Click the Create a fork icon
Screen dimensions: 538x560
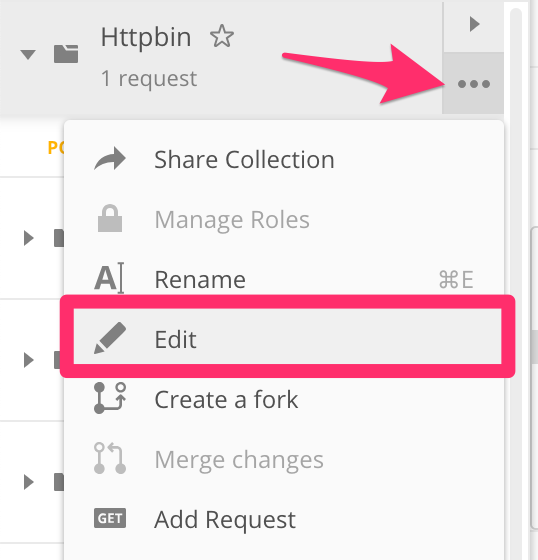coord(110,398)
